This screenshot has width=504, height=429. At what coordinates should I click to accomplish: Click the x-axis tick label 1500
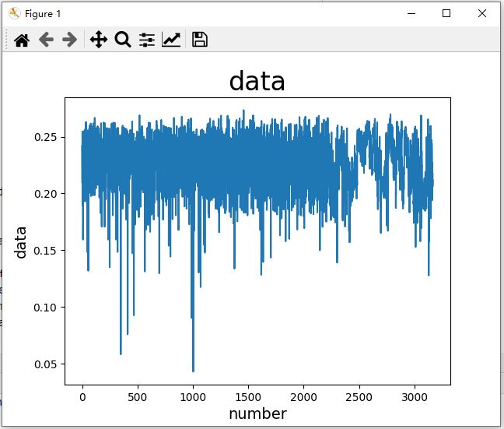(248, 397)
